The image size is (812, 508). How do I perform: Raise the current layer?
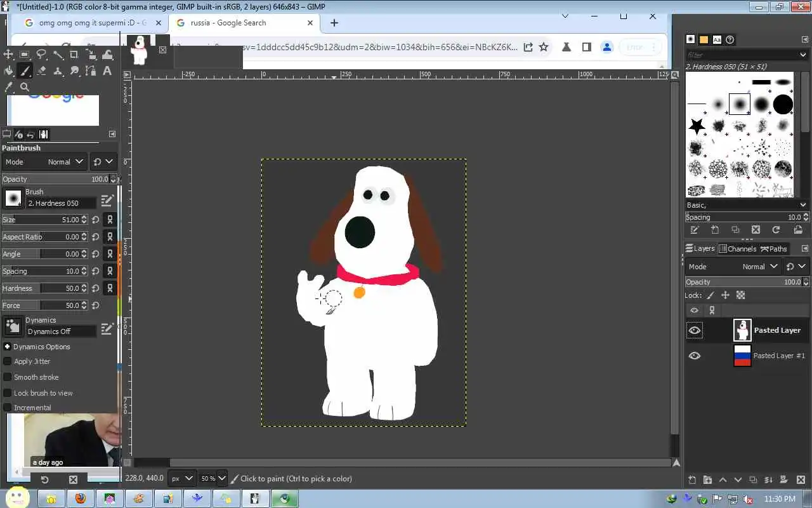723,480
